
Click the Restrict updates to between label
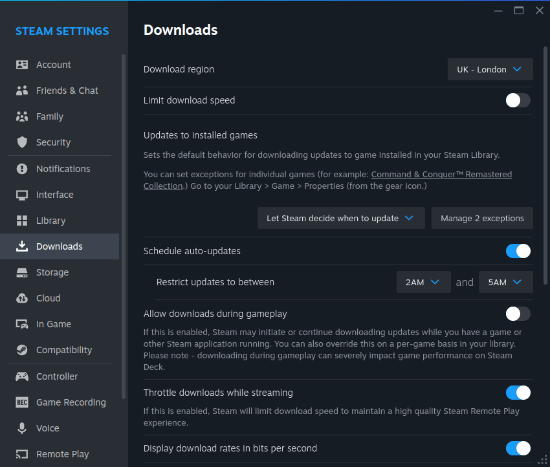pyautogui.click(x=215, y=282)
